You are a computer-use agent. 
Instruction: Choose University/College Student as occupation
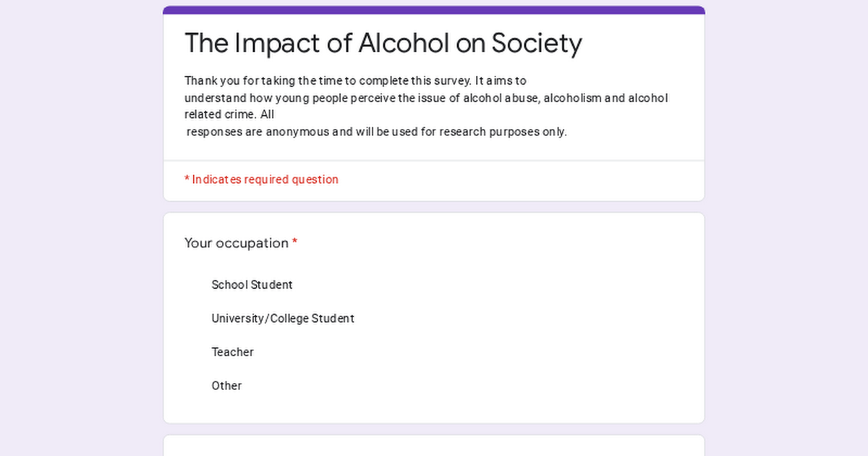pyautogui.click(x=282, y=318)
